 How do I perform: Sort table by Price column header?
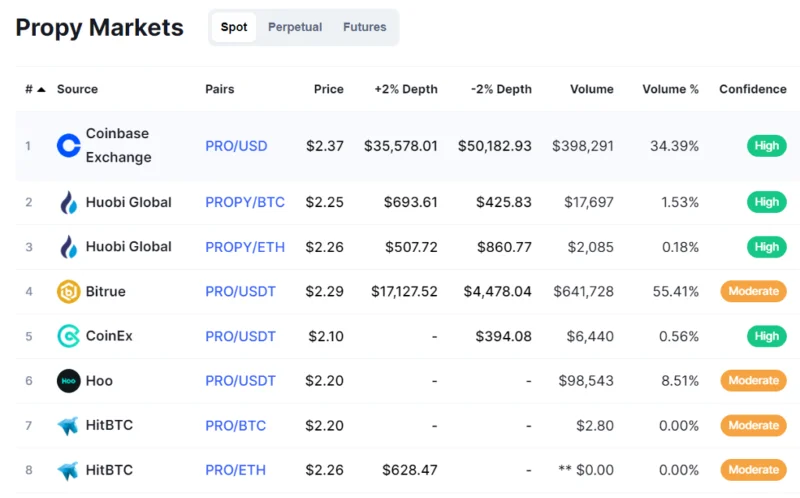329,89
